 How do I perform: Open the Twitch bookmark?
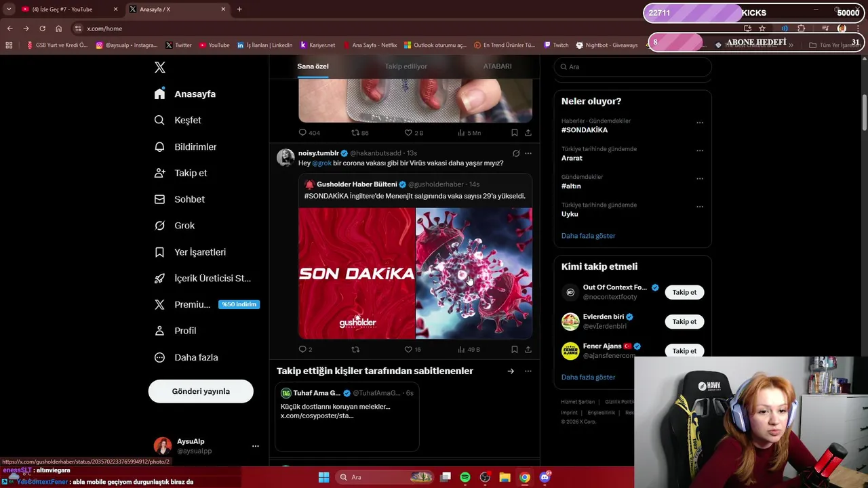(556, 45)
